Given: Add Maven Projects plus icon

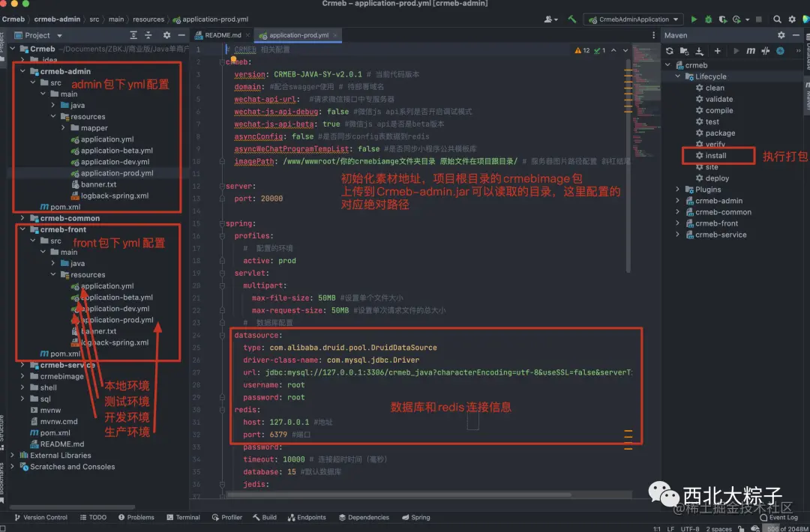Looking at the screenshot, I should 717,50.
